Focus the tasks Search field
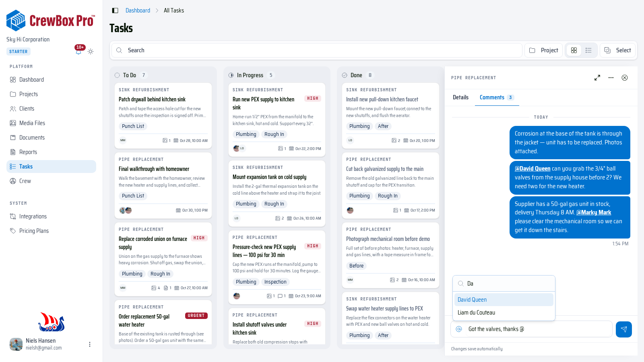The width and height of the screenshot is (644, 362). 317,50
